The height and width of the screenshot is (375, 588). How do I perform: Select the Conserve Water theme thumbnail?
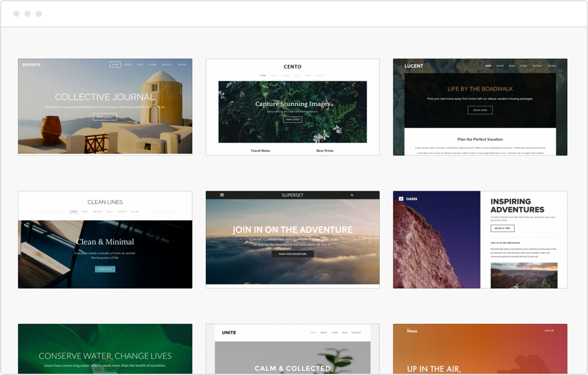tap(105, 349)
